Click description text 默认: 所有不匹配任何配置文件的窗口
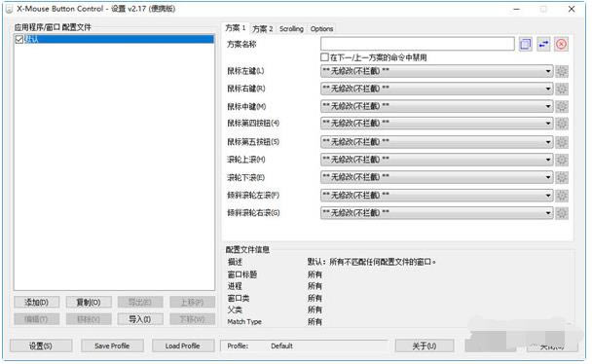Image resolution: width=592 pixels, height=364 pixels. pos(372,262)
